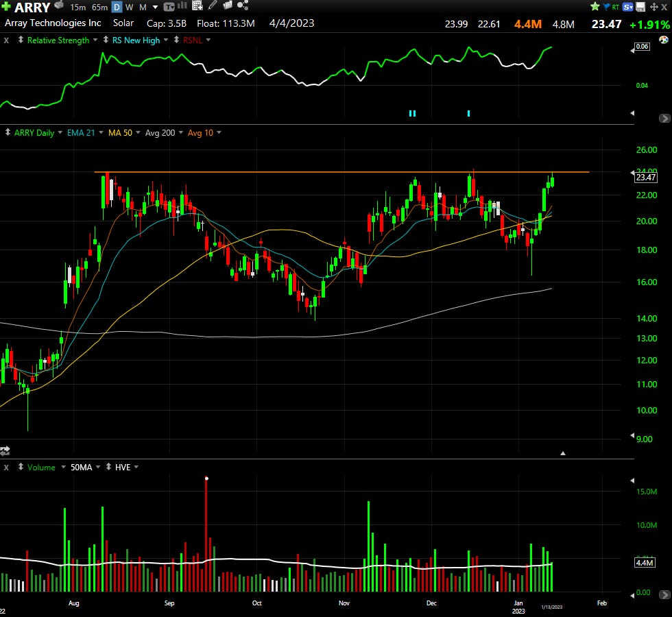Viewport: 672px width, 617px height.
Task: Click the Array Technologies Inc company name
Action: coord(53,23)
